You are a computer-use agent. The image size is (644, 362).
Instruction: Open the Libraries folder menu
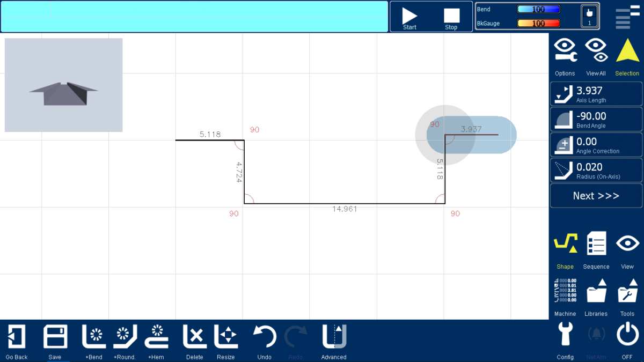click(596, 297)
